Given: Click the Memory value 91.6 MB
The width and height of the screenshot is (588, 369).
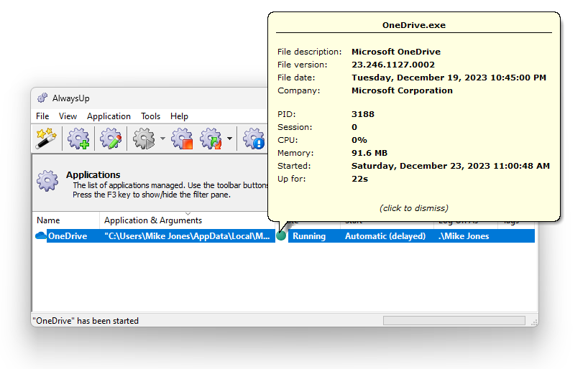Looking at the screenshot, I should (x=369, y=153).
